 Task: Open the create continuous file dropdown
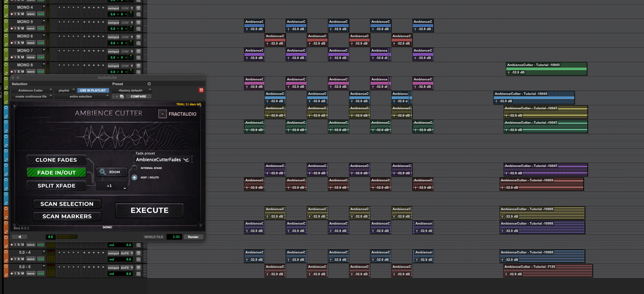coord(32,97)
